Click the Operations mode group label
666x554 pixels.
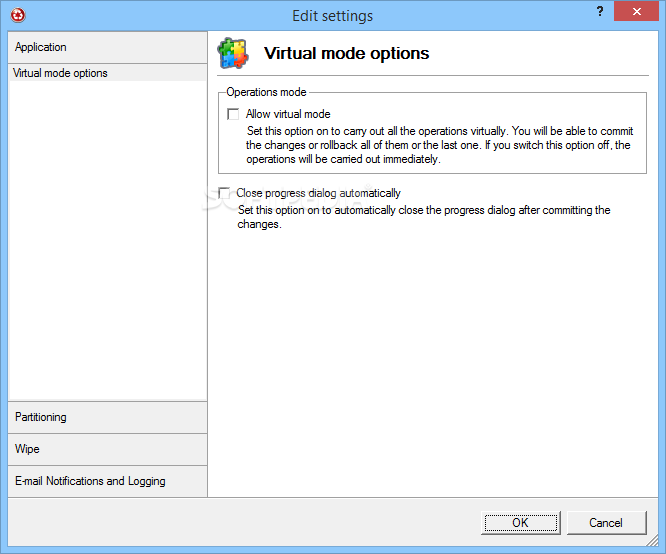click(x=266, y=92)
